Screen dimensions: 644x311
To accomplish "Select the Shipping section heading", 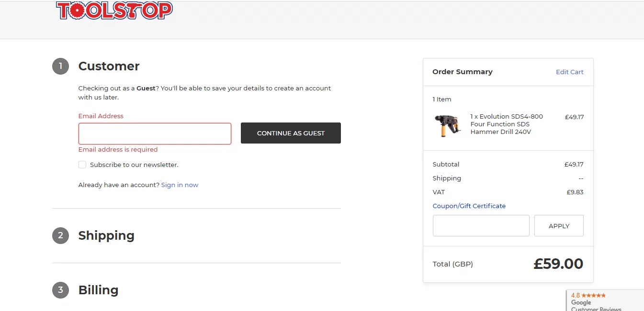I will click(x=106, y=235).
